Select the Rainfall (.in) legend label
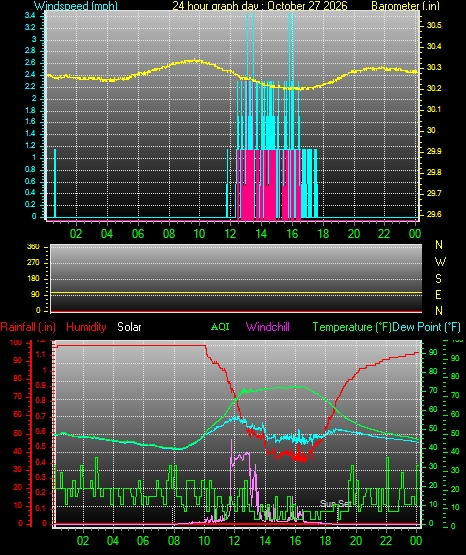Viewport: 466px width, 555px height. (28, 327)
